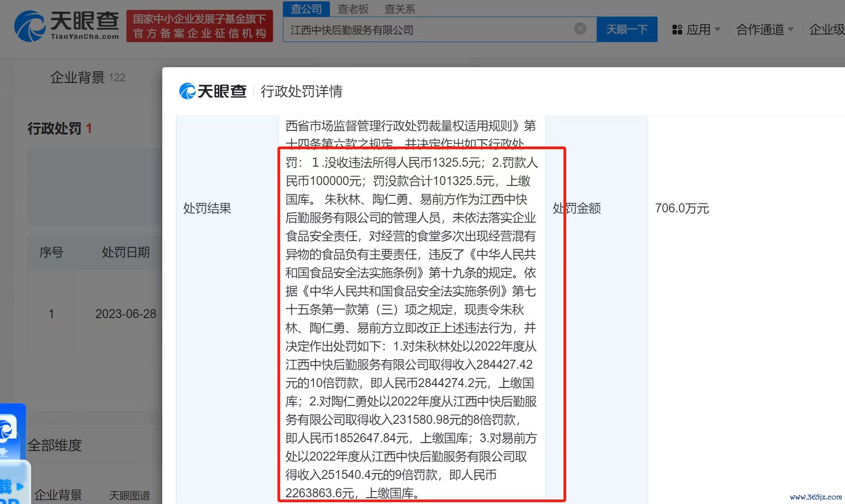Click the TianYanCha logo in dialog header
This screenshot has width=845, height=504.
pyautogui.click(x=213, y=91)
